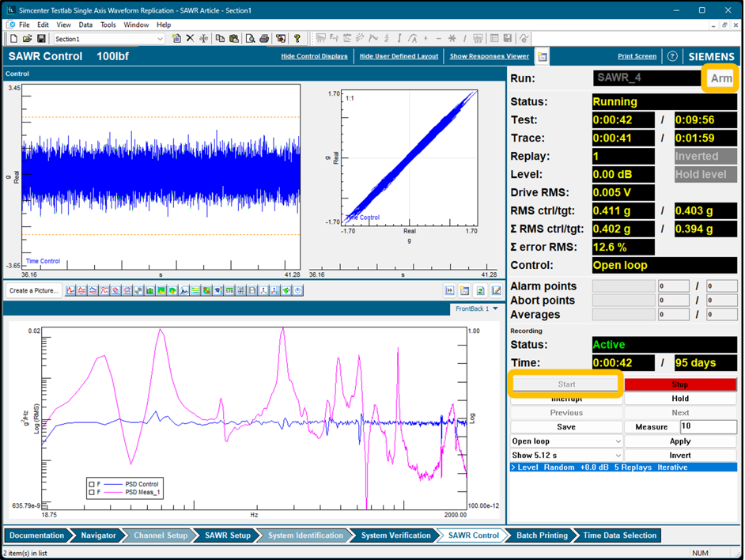Viewport: 745px width, 560px height.
Task: Click the Hide Control Displays link
Action: pyautogui.click(x=314, y=57)
